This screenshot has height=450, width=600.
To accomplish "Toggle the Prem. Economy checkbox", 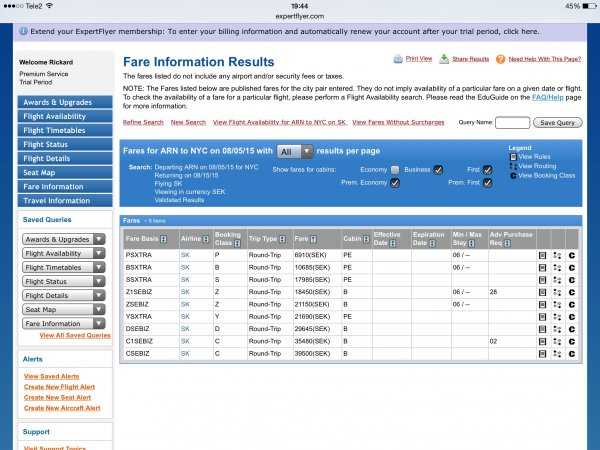I will pyautogui.click(x=395, y=182).
